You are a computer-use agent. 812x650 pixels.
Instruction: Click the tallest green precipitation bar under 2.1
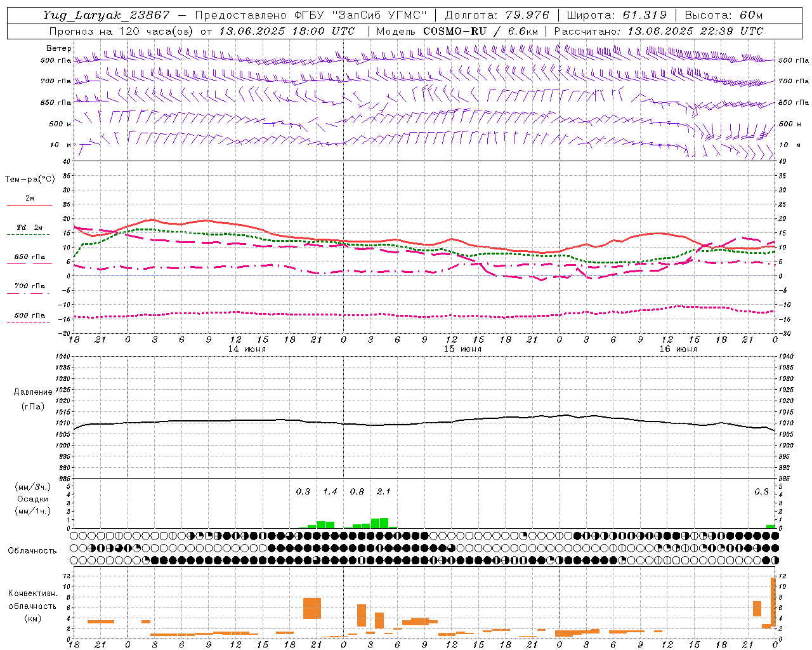coord(384,523)
